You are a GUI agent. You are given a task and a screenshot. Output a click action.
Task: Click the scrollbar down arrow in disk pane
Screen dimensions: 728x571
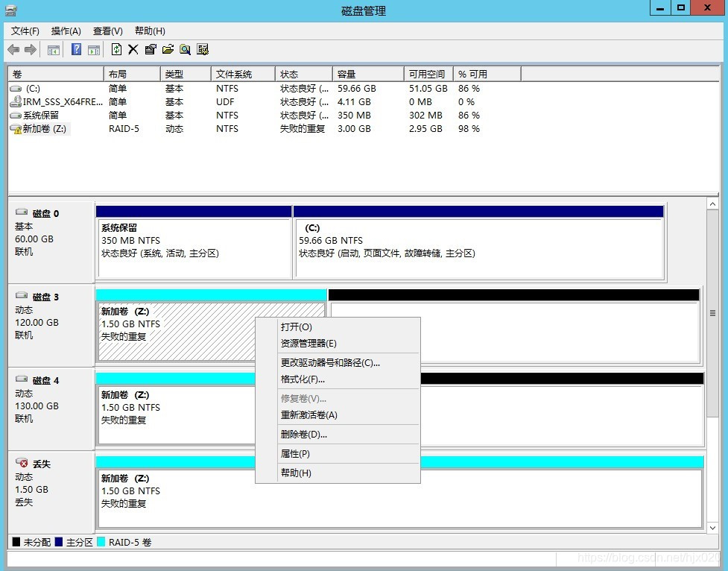pyautogui.click(x=712, y=528)
